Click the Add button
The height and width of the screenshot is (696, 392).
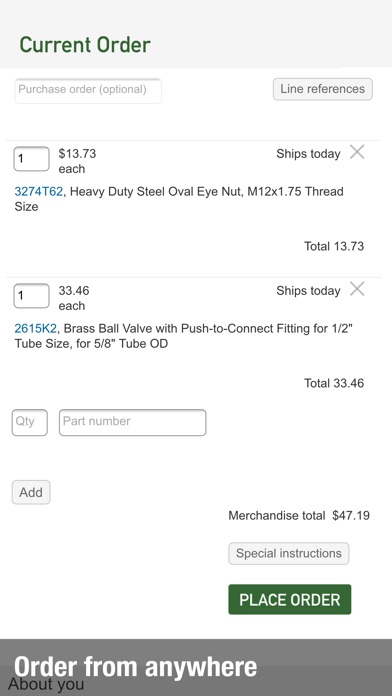pyautogui.click(x=31, y=492)
